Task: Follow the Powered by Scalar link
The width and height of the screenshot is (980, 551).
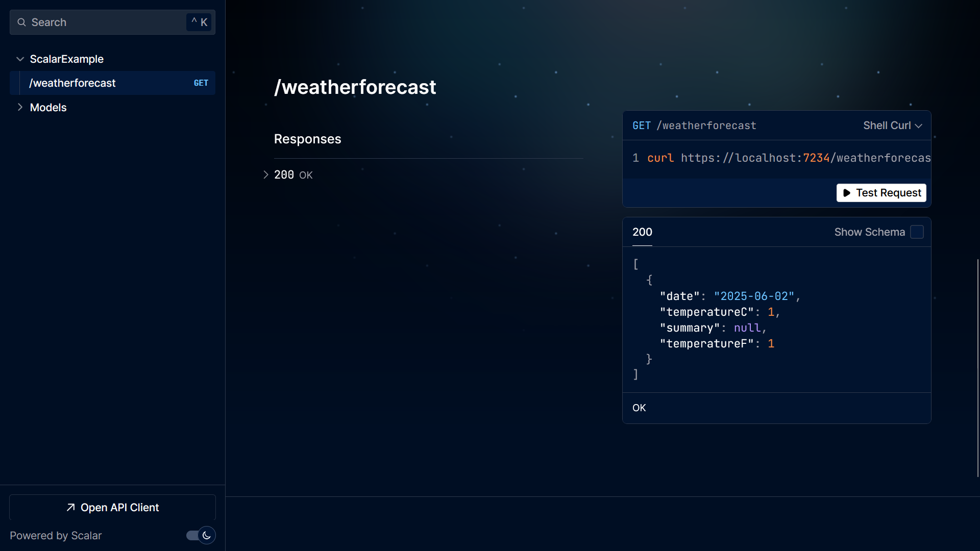Action: 56,536
